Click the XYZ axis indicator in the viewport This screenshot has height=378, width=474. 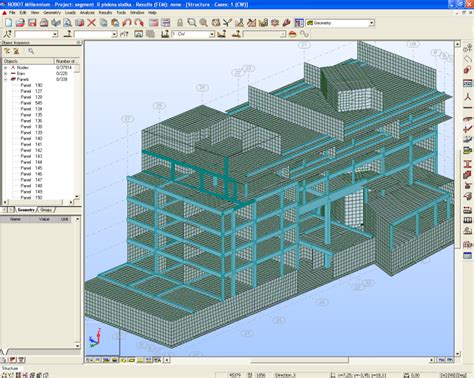click(x=95, y=338)
